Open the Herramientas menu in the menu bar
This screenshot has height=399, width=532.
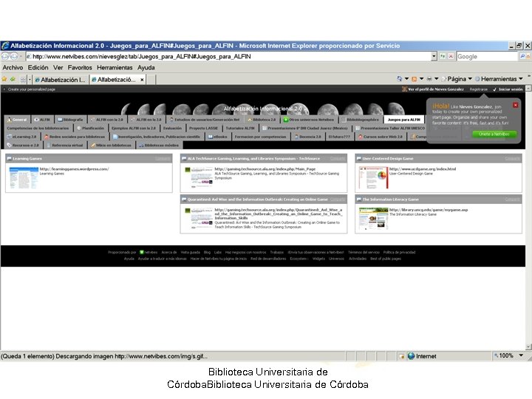coord(115,67)
